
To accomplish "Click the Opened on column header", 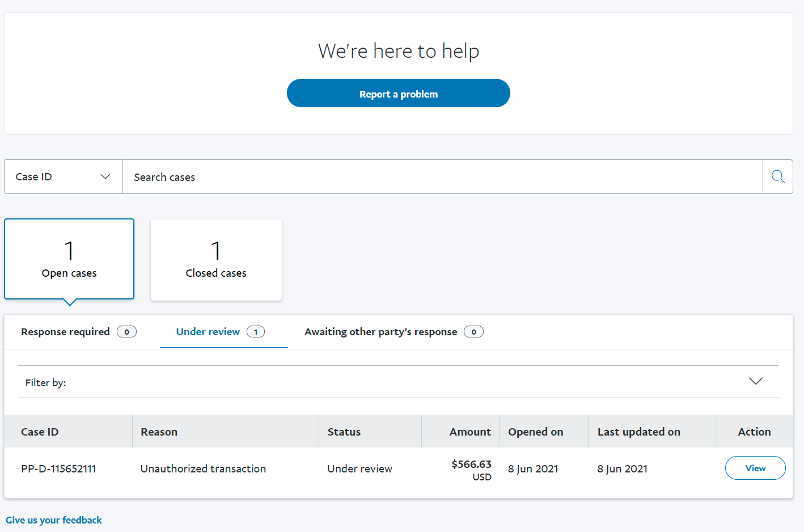I will 536,432.
